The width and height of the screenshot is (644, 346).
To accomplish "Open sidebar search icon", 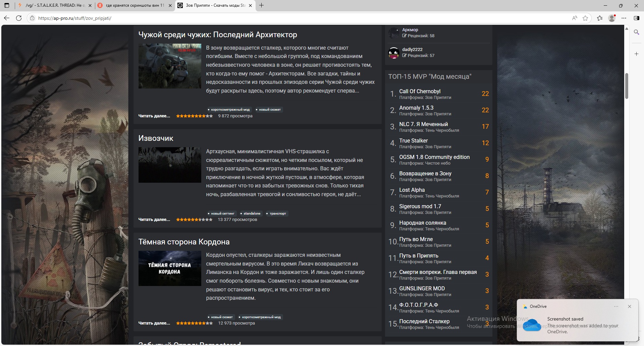I will pos(636,32).
